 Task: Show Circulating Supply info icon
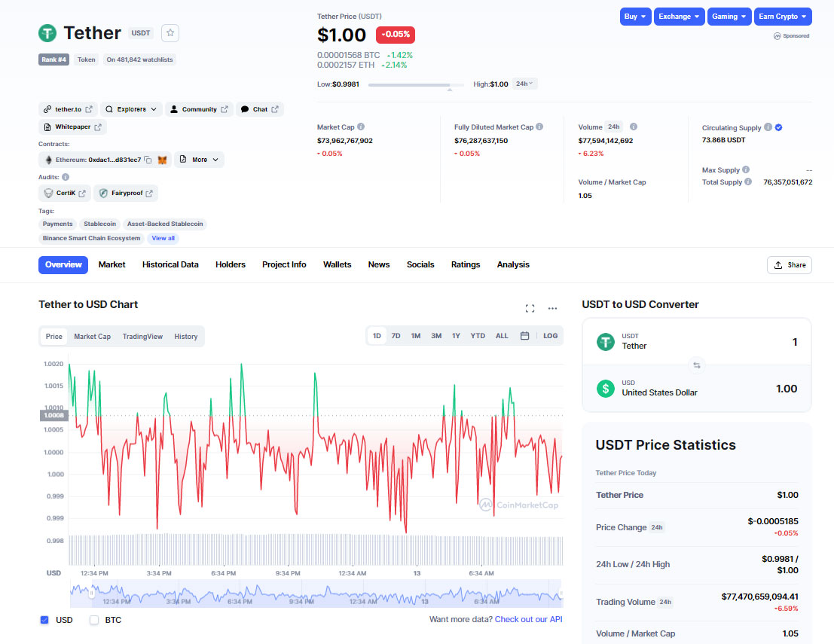(x=768, y=127)
